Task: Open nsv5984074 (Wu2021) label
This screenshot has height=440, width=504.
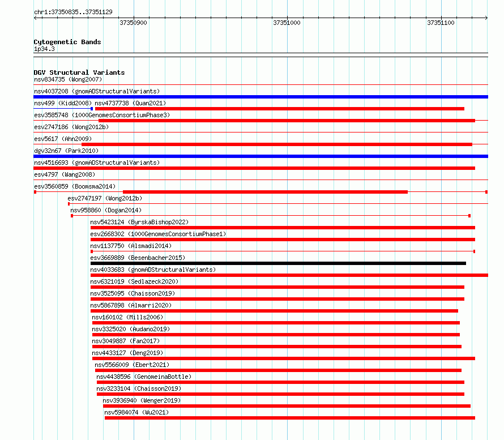Action: [x=136, y=412]
